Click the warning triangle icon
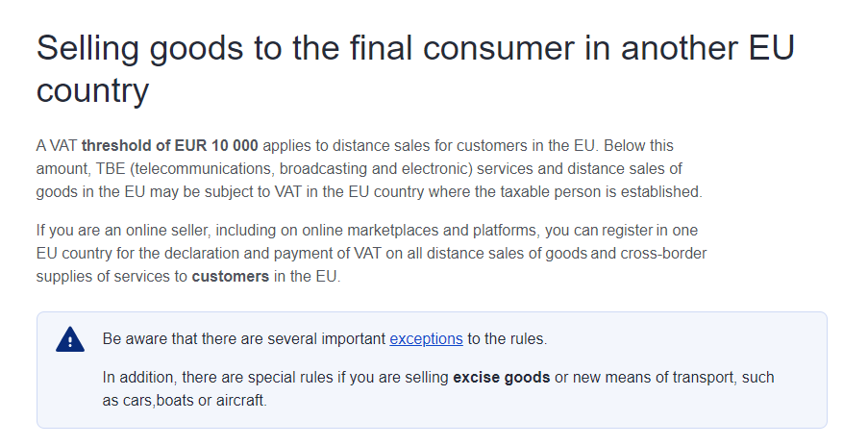The image size is (868, 445). pyautogui.click(x=70, y=339)
